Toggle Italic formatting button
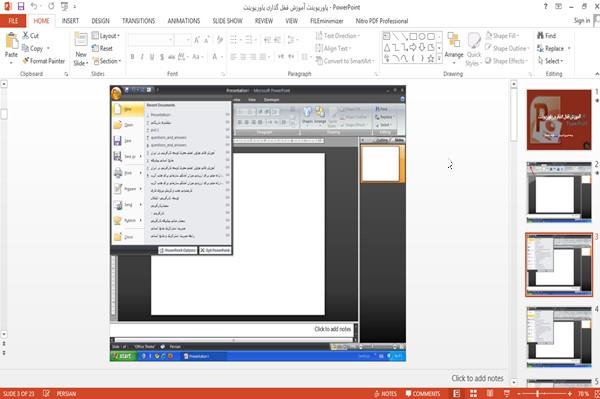 pos(142,57)
